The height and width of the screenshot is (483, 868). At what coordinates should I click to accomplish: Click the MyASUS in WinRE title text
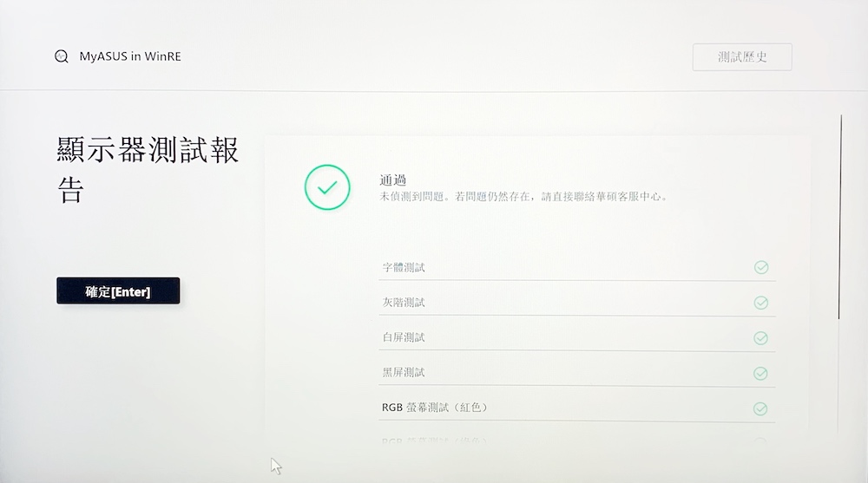point(130,57)
